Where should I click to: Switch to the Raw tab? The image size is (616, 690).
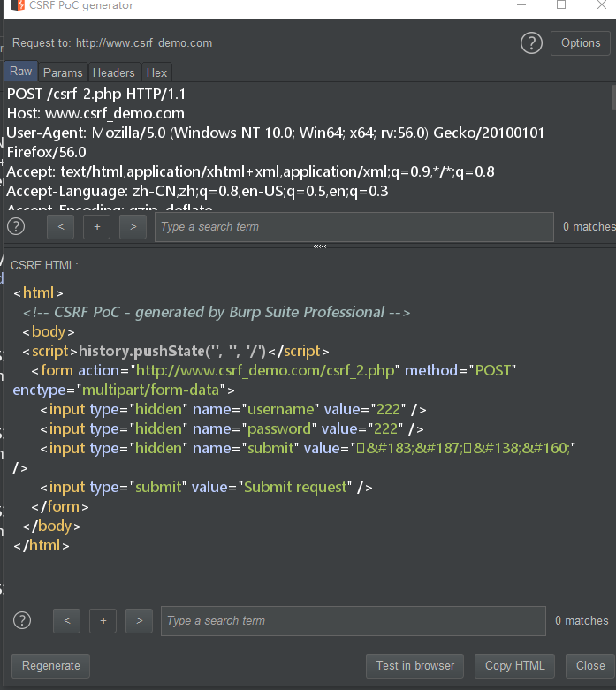click(x=20, y=72)
